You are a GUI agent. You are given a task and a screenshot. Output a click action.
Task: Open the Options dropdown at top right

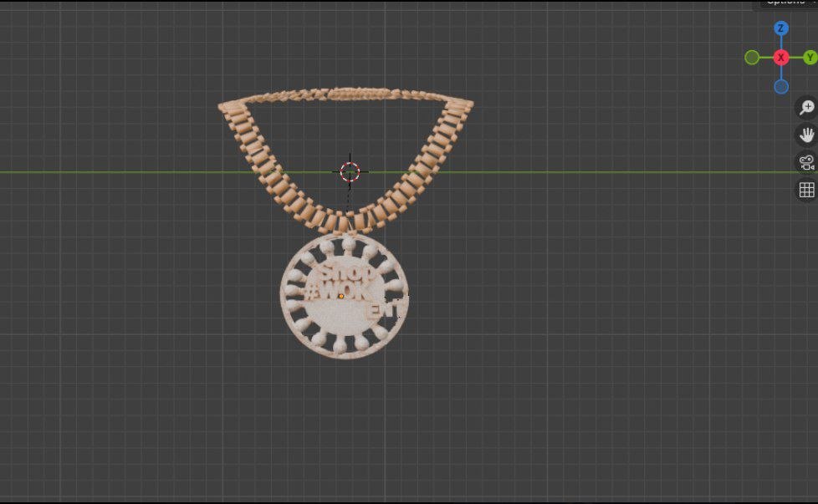[788, 3]
